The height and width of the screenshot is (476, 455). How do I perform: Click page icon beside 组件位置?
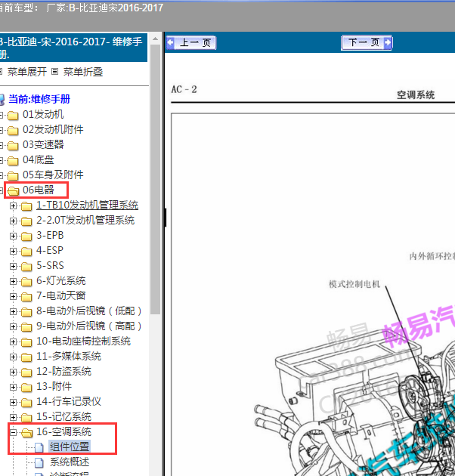click(x=39, y=447)
